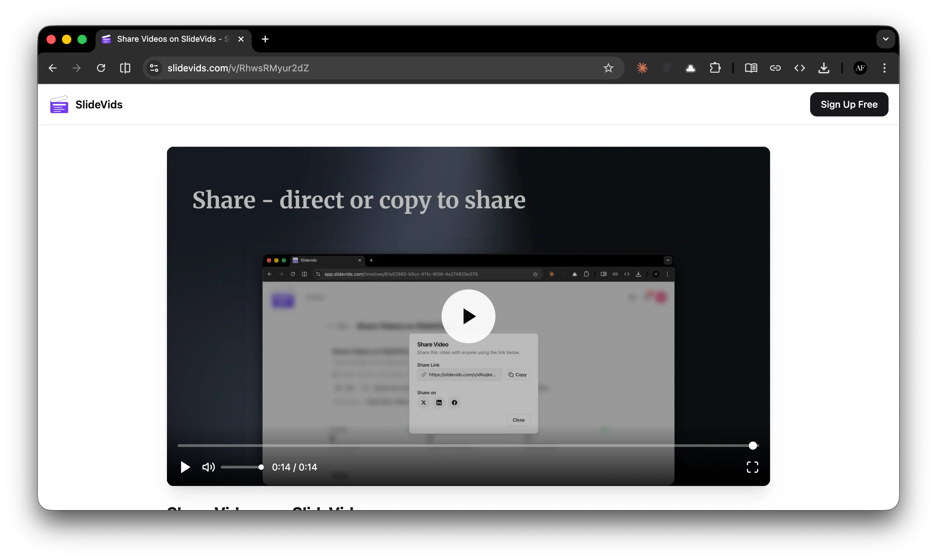Image resolution: width=937 pixels, height=560 pixels.
Task: Click the video progress bar scrubber
Action: pyautogui.click(x=753, y=446)
